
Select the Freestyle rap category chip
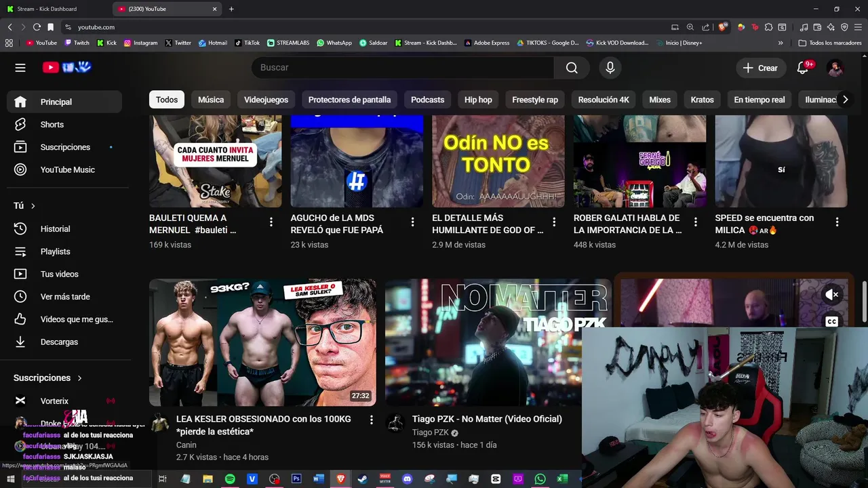(x=535, y=100)
